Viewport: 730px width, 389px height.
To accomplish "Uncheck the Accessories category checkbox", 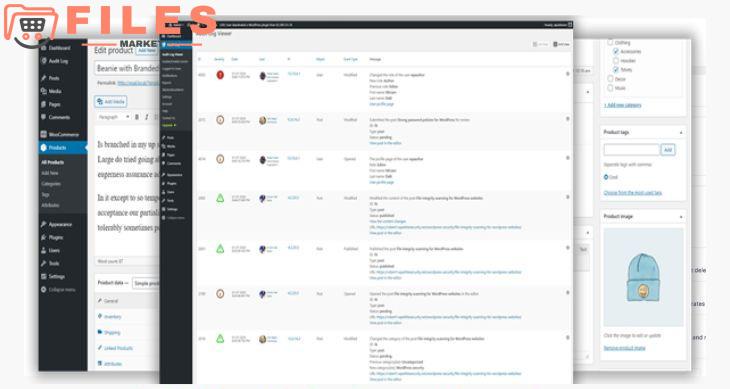I will click(615, 51).
